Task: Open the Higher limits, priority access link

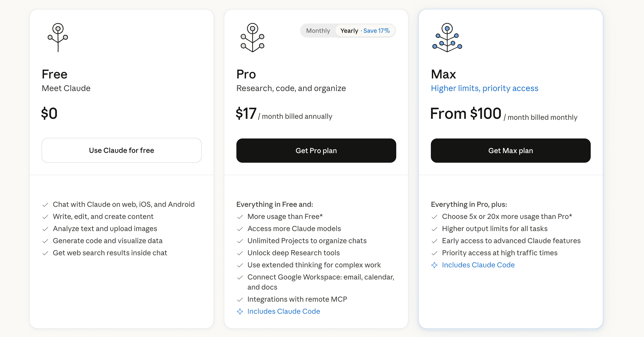Action: (x=484, y=88)
